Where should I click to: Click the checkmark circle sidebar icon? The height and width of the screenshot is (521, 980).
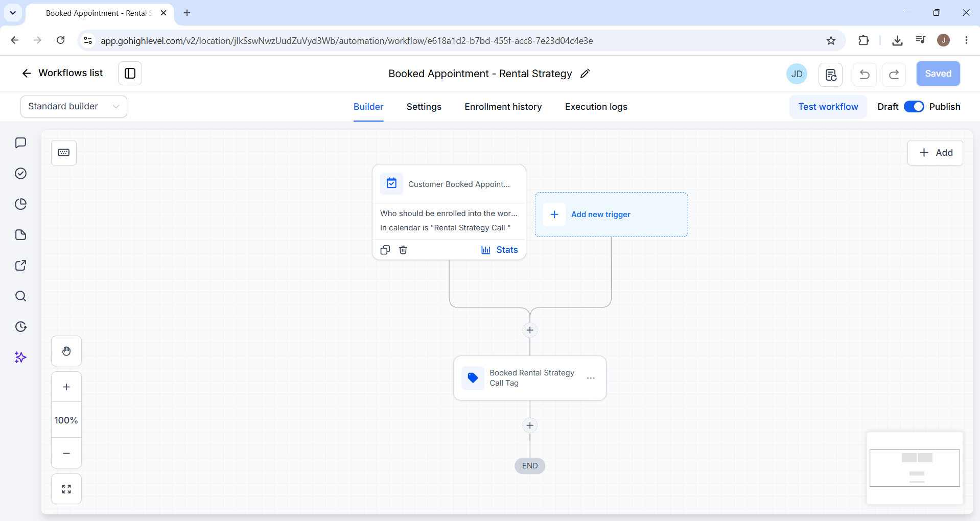20,174
